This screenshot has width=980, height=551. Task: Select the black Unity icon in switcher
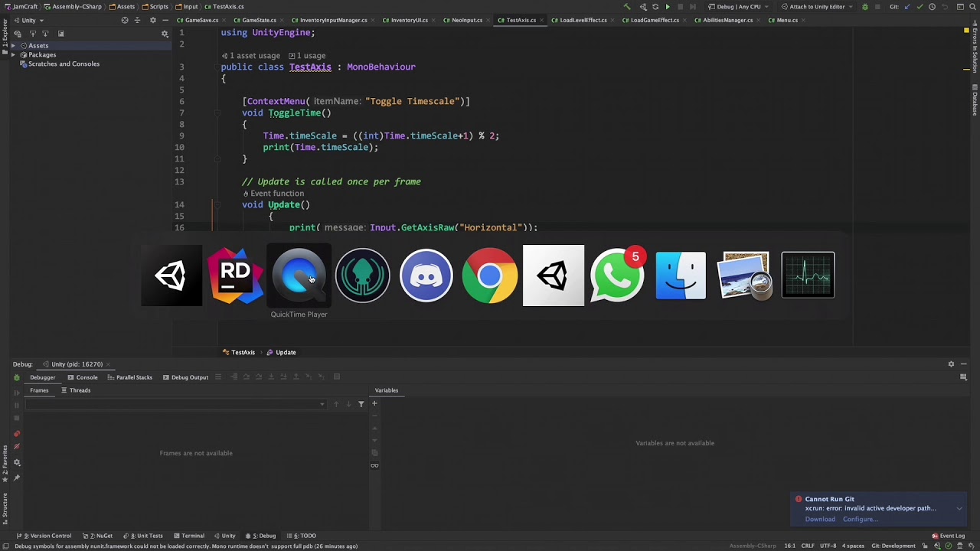pyautogui.click(x=171, y=275)
